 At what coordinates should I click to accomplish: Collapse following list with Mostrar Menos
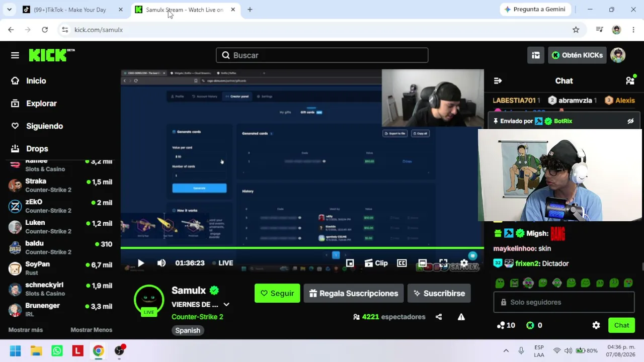click(91, 330)
